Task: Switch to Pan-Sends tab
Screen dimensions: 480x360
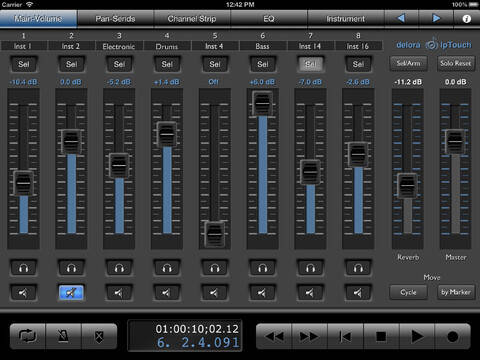Action: 115,19
